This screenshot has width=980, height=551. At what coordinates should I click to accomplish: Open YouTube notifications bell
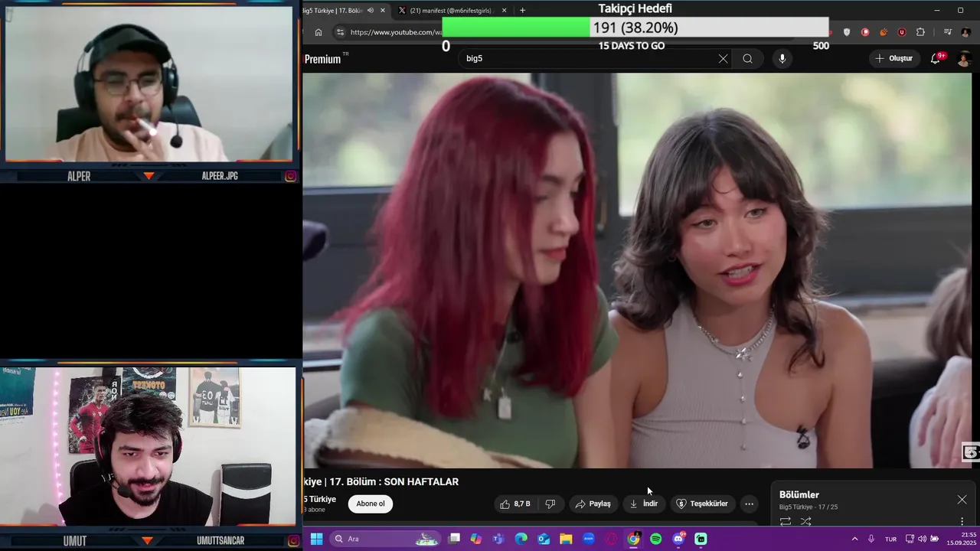[936, 59]
